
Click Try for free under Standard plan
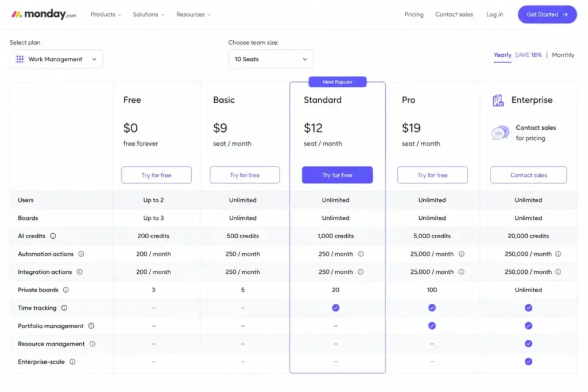click(x=337, y=175)
